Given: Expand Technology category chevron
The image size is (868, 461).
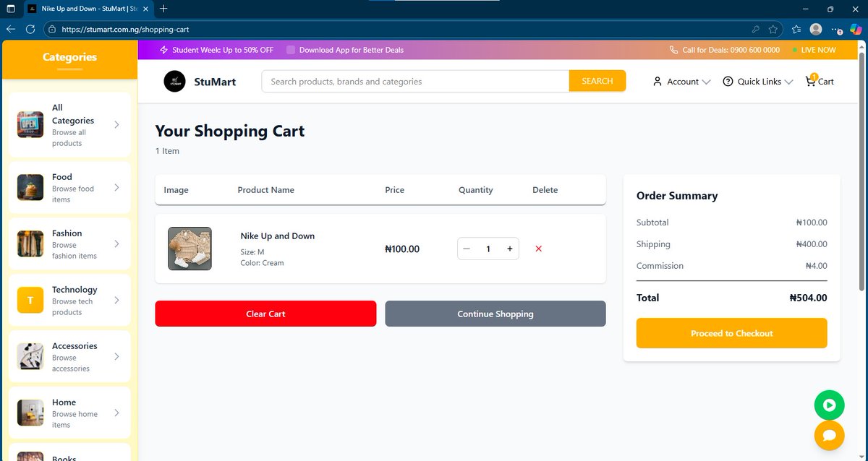Looking at the screenshot, I should [x=117, y=301].
